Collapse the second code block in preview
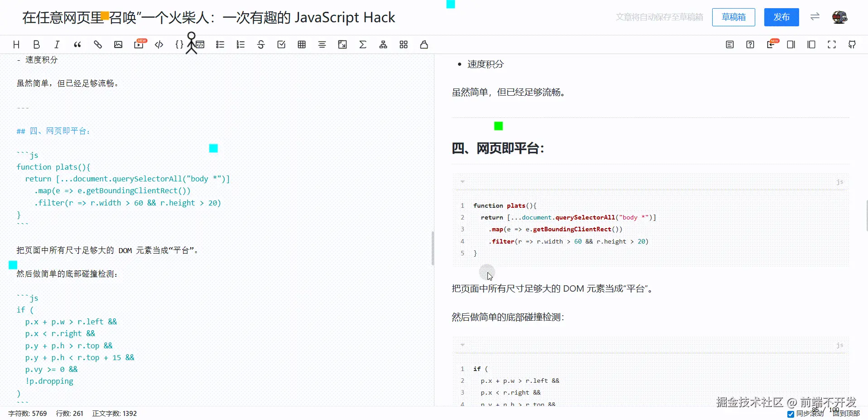 462,345
